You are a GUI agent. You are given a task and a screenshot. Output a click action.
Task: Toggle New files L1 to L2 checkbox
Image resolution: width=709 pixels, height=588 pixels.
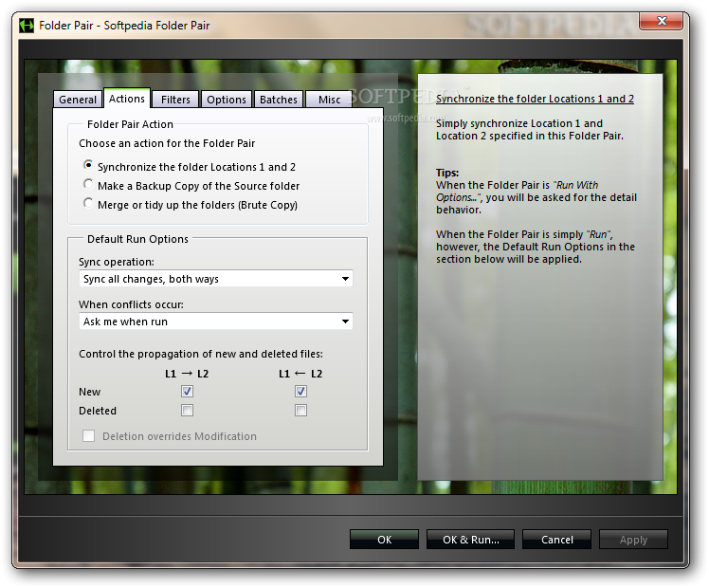[x=187, y=392]
